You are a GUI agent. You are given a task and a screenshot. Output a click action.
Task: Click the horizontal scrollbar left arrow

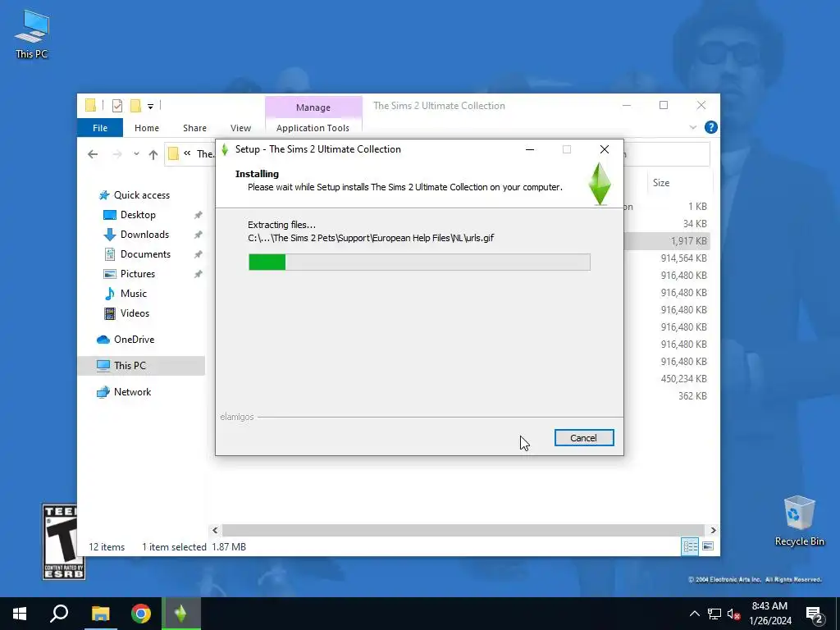tap(216, 531)
